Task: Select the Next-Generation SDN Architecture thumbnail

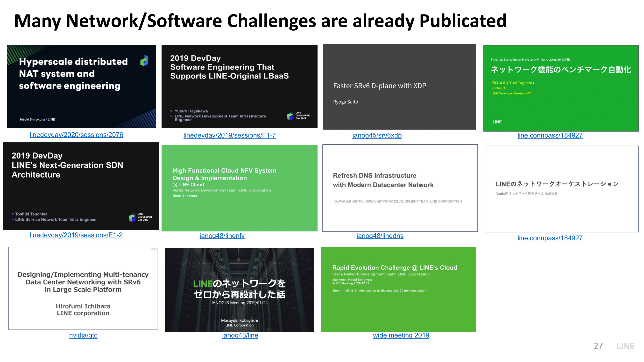Action: click(81, 186)
